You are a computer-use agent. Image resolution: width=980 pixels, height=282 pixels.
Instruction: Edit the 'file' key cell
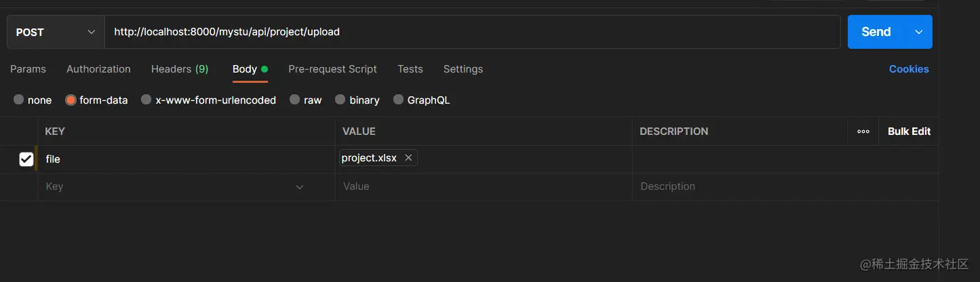click(x=186, y=159)
